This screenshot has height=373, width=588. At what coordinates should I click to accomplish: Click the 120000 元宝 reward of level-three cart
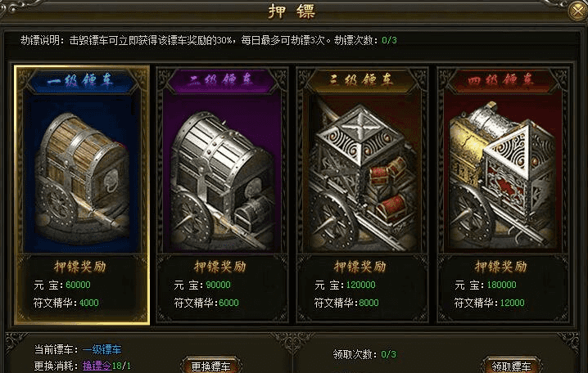click(361, 285)
